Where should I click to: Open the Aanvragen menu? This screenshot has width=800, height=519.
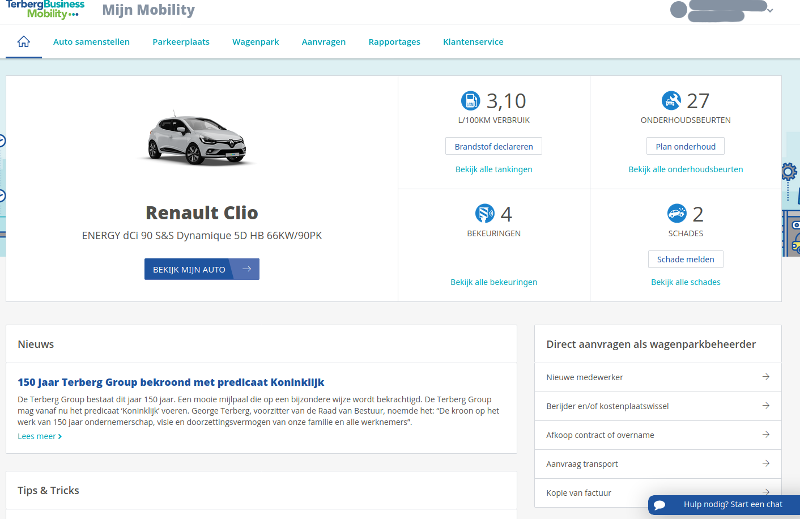point(323,42)
